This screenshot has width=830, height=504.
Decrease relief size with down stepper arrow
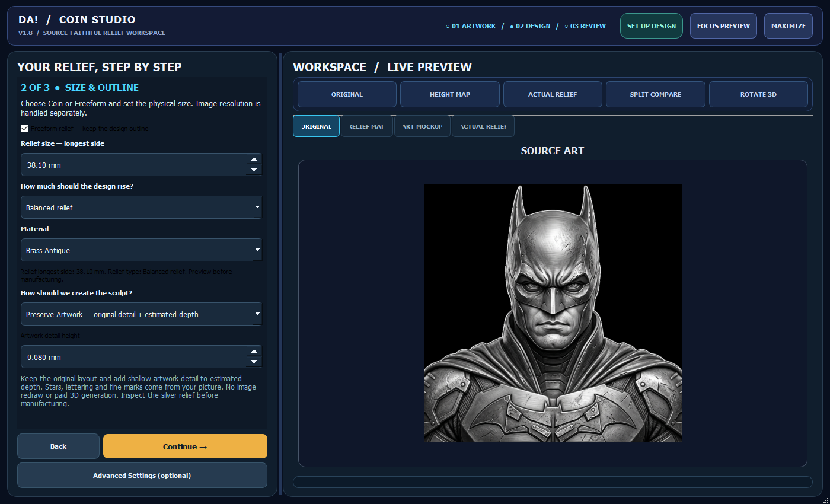click(254, 170)
